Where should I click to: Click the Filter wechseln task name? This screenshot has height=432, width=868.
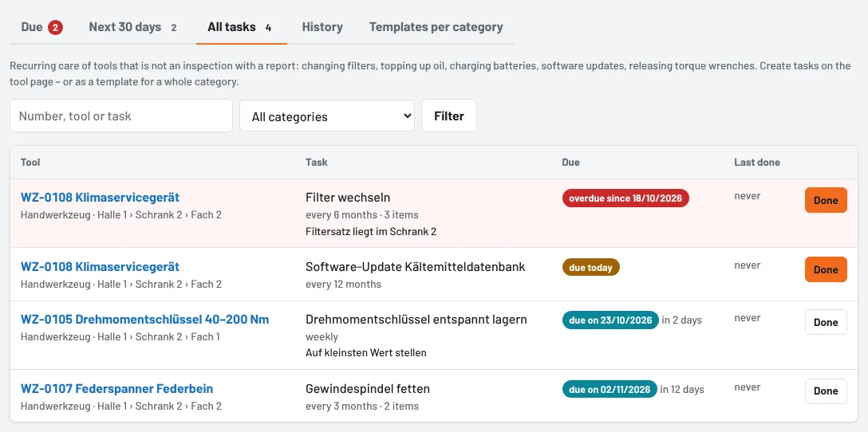click(x=348, y=198)
